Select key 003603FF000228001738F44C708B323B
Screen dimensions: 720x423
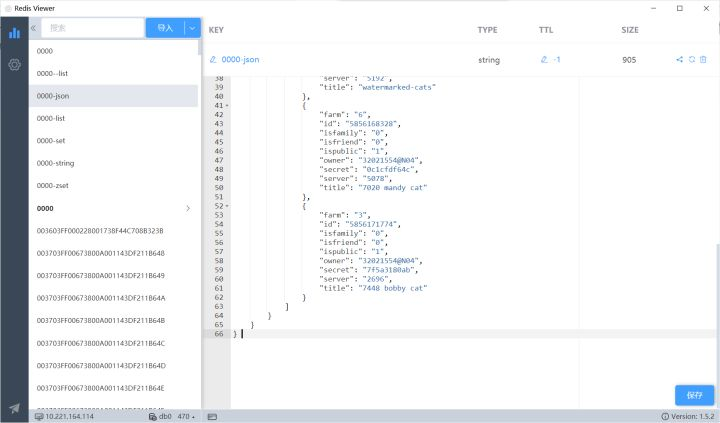tap(113, 231)
